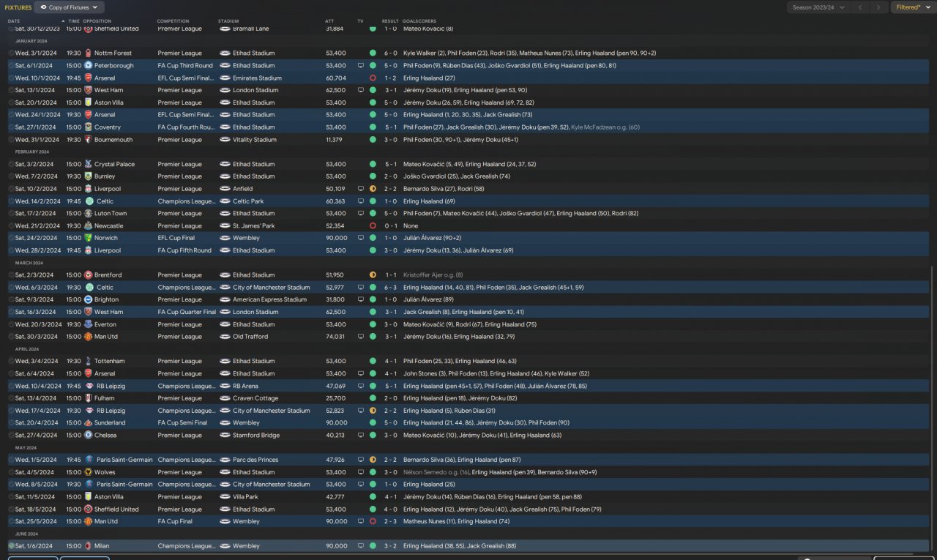Click the red loss indicator on Newcastle row
This screenshot has height=560, width=937.
[x=373, y=226]
